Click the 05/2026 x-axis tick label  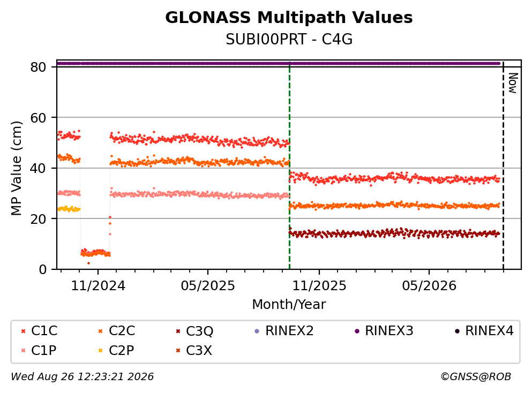click(429, 286)
